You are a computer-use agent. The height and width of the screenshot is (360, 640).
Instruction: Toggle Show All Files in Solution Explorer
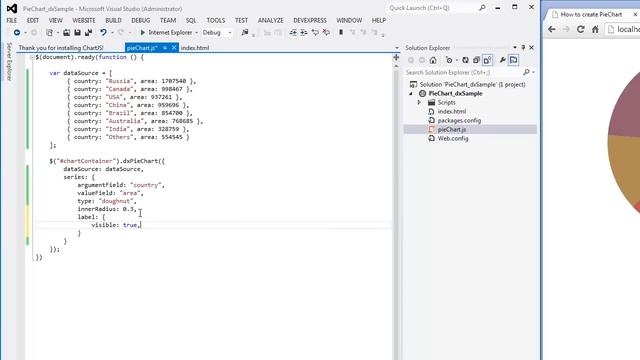[487, 60]
